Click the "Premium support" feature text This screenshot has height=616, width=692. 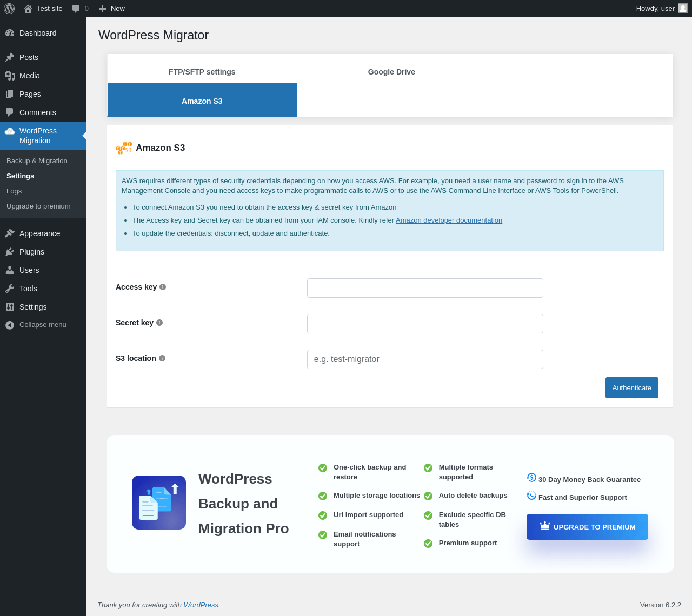click(468, 543)
